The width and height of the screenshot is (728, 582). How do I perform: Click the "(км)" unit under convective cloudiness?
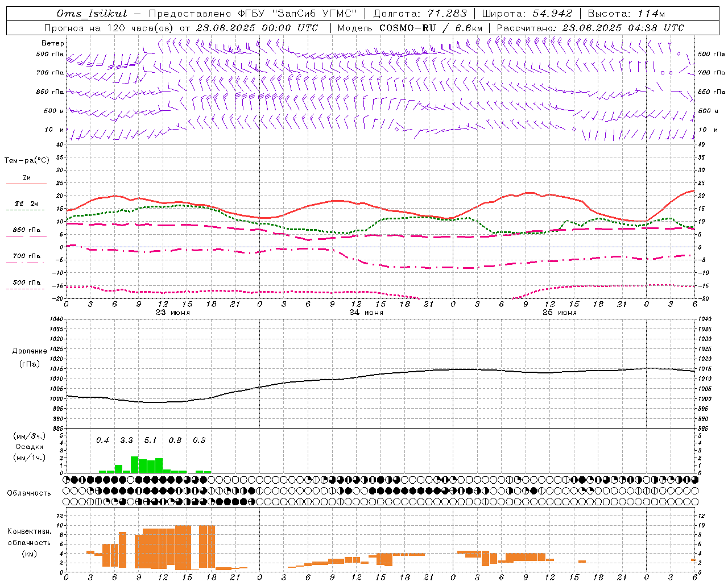pyautogui.click(x=30, y=554)
